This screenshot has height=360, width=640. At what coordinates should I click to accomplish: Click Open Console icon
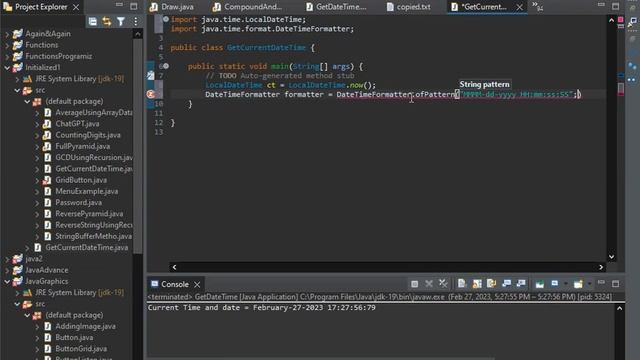[x=578, y=284]
